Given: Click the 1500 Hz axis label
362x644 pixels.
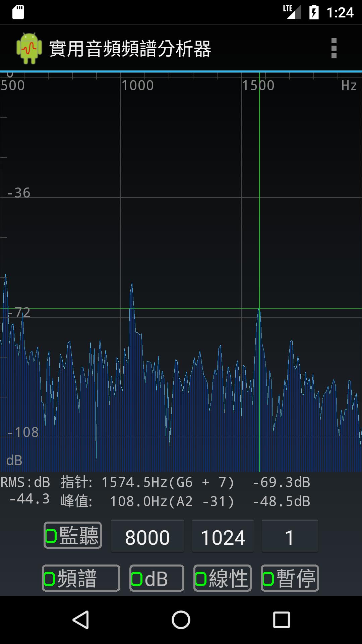Looking at the screenshot, I should pos(258,86).
